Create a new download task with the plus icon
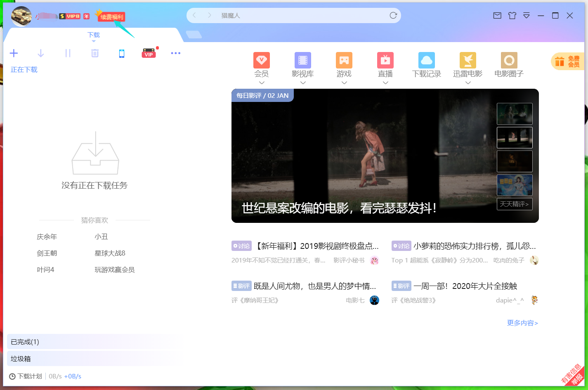 click(14, 53)
